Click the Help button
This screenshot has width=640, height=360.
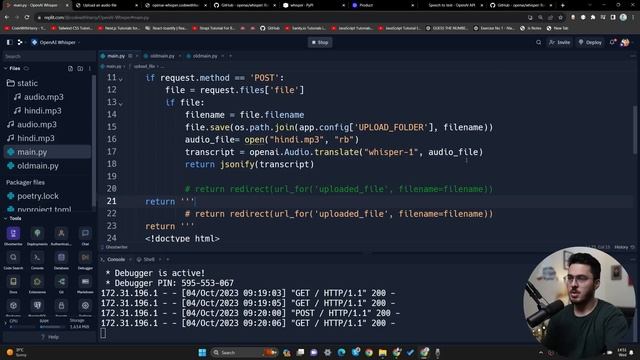50,337
